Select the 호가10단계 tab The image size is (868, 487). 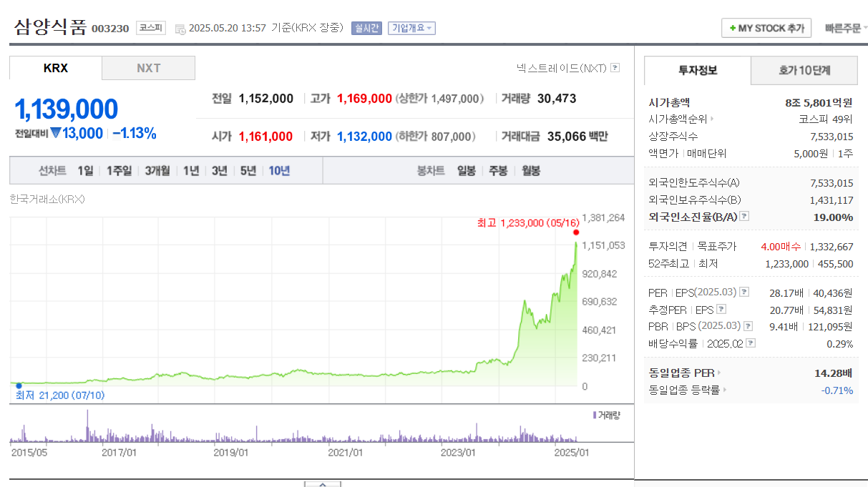point(805,71)
